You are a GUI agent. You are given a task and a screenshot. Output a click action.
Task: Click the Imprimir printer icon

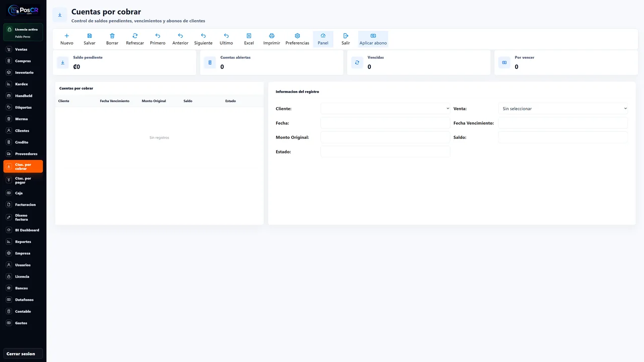(x=272, y=36)
